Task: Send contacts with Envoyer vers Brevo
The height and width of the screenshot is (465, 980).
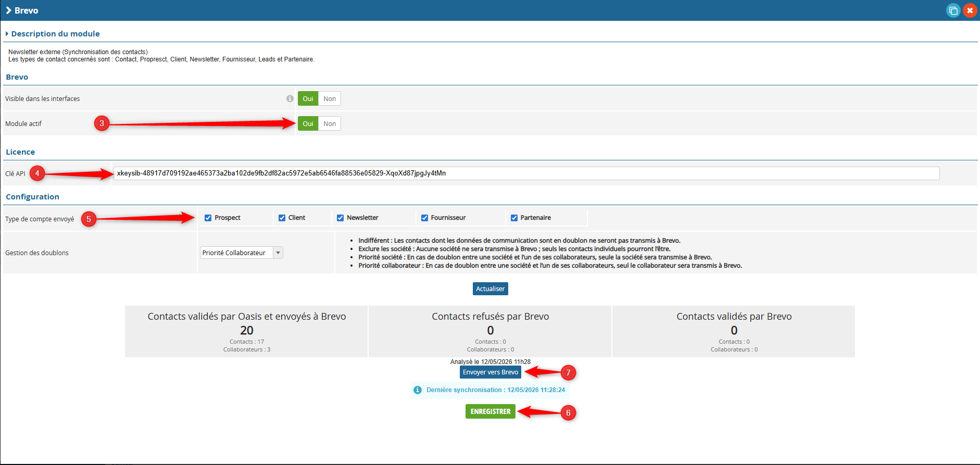Action: click(x=491, y=372)
